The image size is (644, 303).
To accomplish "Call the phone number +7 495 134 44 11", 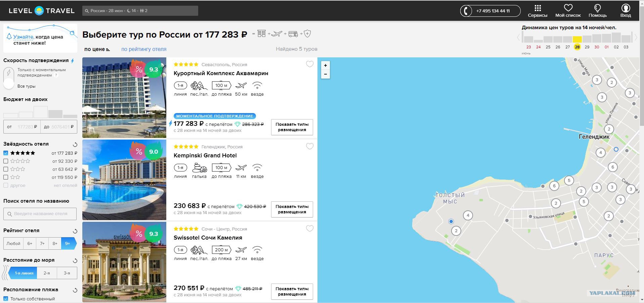I will click(x=490, y=11).
